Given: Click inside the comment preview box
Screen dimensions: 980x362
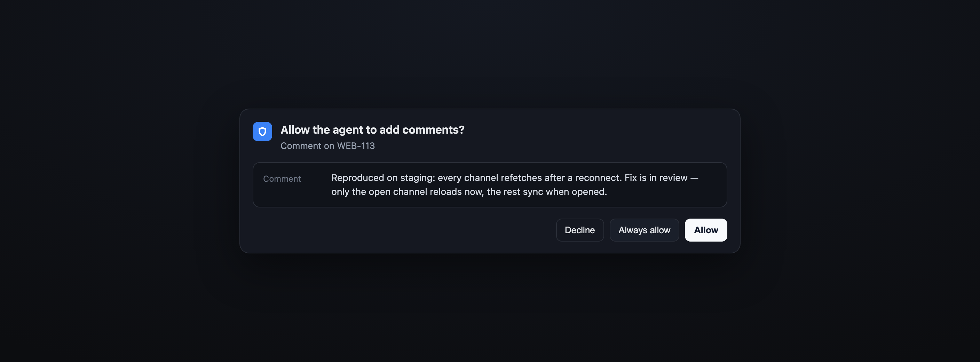Looking at the screenshot, I should (x=490, y=184).
